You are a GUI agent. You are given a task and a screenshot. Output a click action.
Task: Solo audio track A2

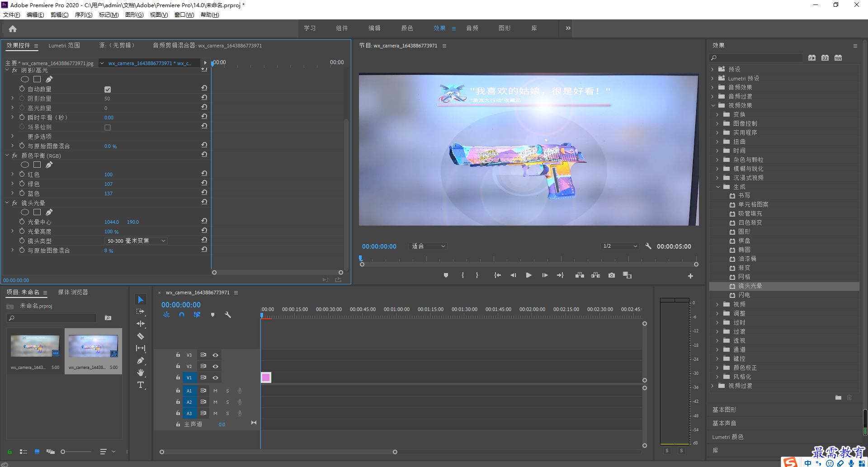pyautogui.click(x=227, y=402)
